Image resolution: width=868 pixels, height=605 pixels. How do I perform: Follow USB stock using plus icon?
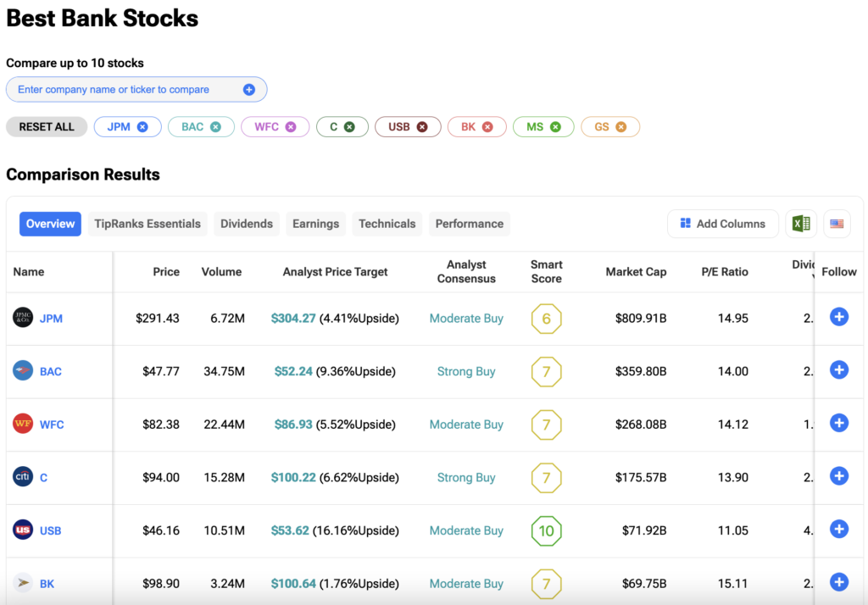pyautogui.click(x=838, y=530)
